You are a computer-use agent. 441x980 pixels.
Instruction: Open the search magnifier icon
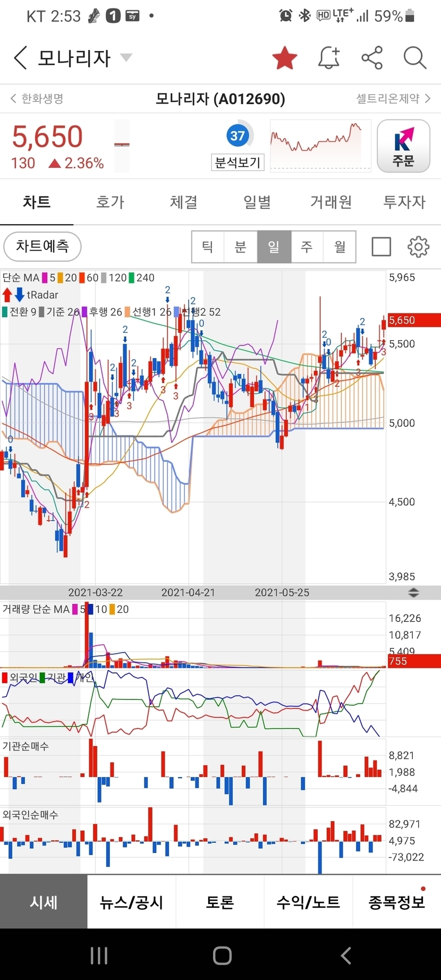(414, 58)
